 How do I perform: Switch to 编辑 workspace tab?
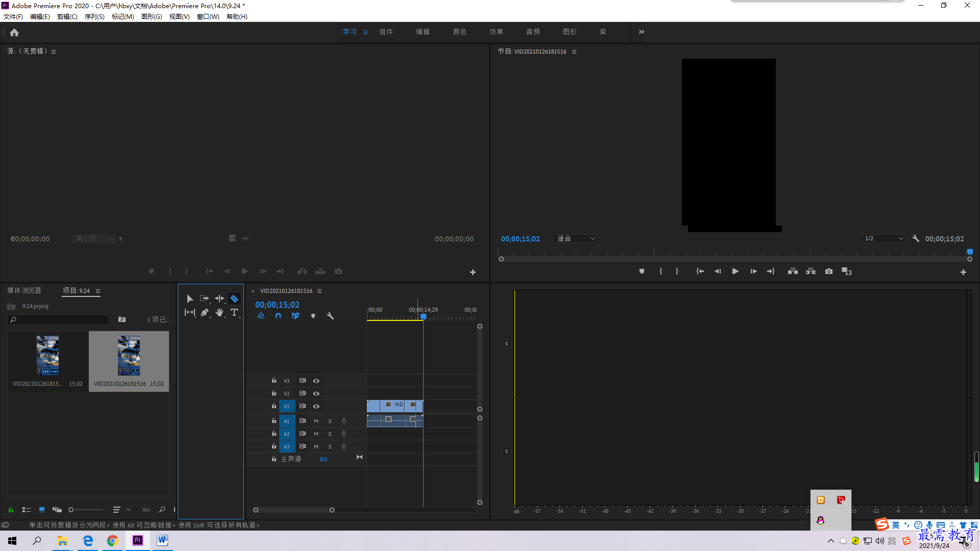pos(423,32)
